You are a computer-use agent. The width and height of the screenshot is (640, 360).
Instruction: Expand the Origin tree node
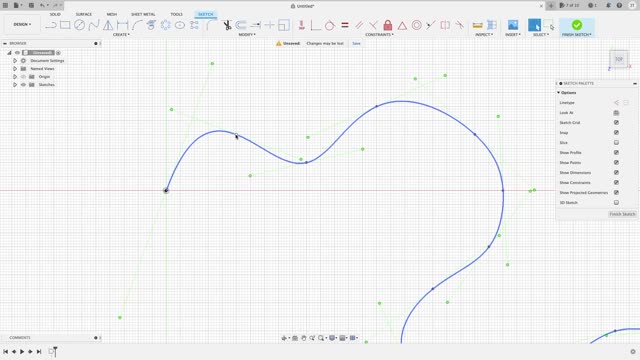(x=15, y=77)
